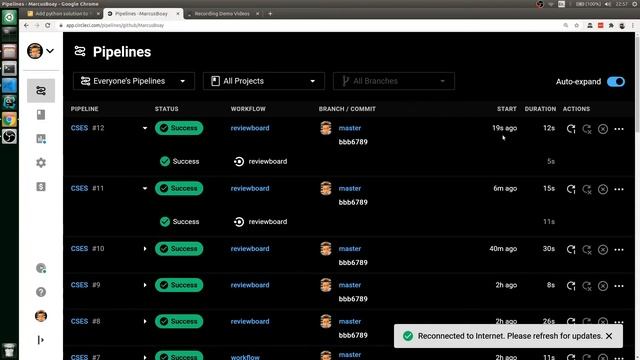Switch to Recording Demo Videos tab

222,13
